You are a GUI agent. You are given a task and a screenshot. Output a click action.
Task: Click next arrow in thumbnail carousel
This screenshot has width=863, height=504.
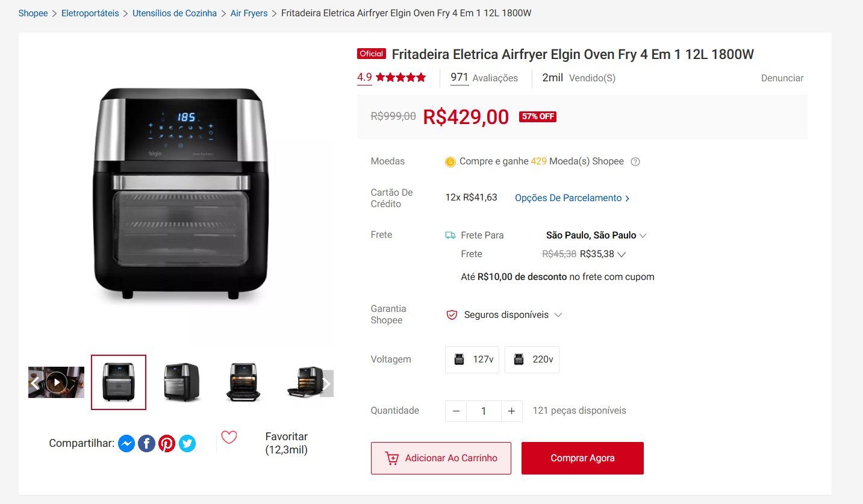[x=326, y=384]
